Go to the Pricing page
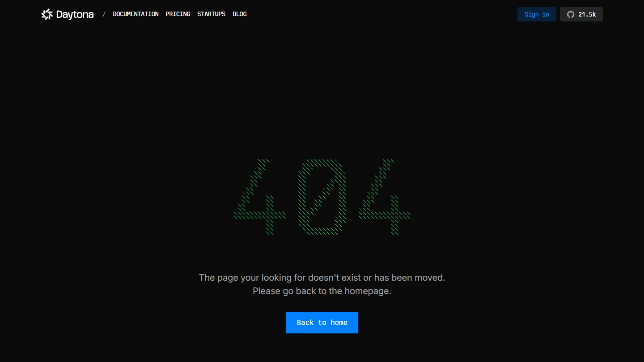The height and width of the screenshot is (362, 644). click(178, 14)
